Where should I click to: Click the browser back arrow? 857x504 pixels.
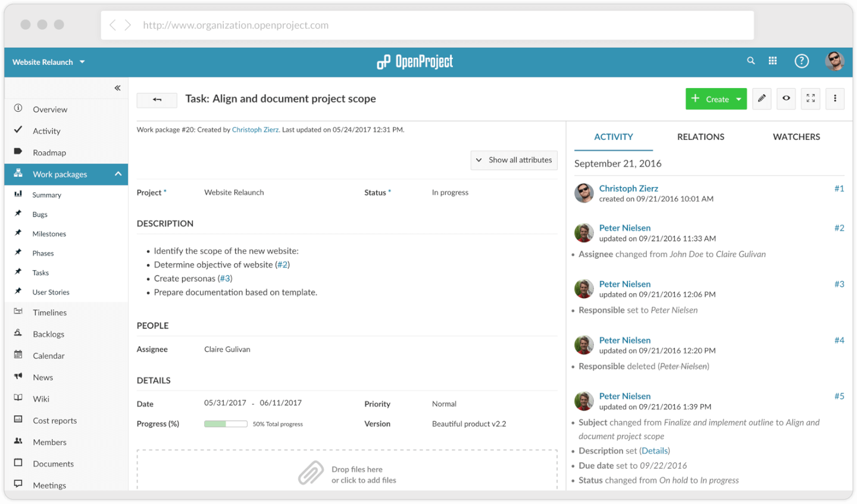pyautogui.click(x=112, y=25)
